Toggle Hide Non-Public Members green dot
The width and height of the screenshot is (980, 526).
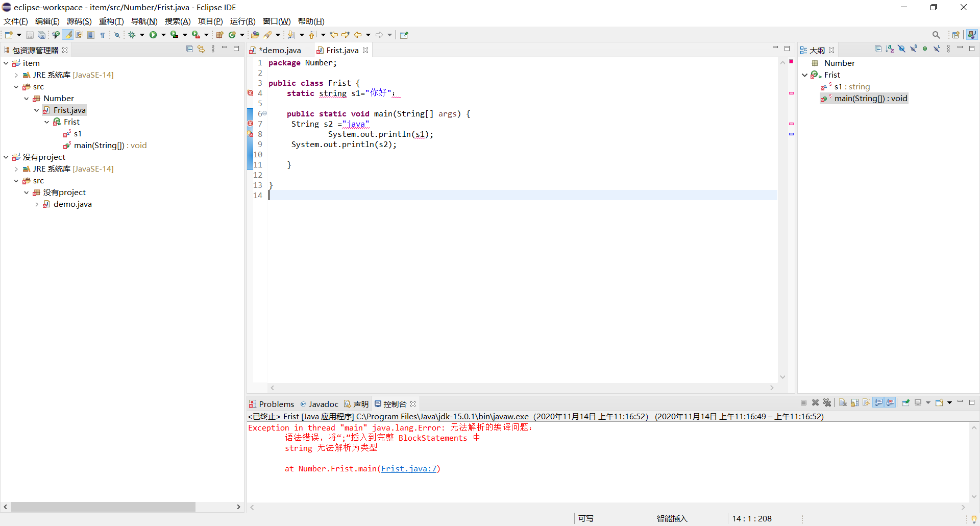[x=925, y=49]
